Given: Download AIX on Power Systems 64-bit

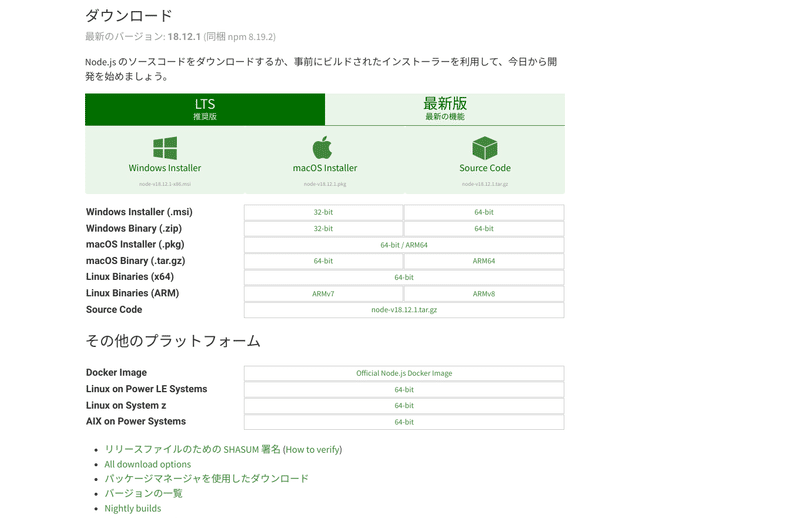Looking at the screenshot, I should click(x=404, y=422).
